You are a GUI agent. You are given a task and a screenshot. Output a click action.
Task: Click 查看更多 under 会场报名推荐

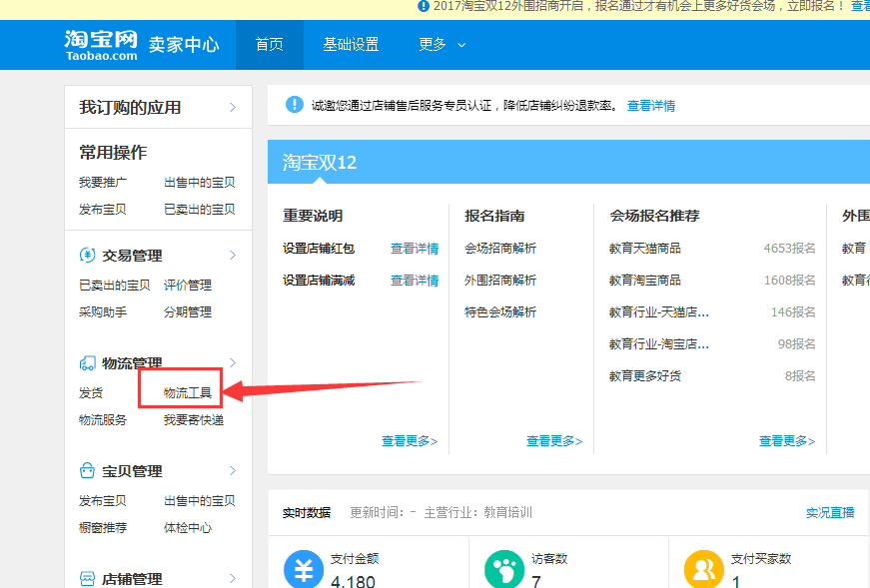(787, 441)
